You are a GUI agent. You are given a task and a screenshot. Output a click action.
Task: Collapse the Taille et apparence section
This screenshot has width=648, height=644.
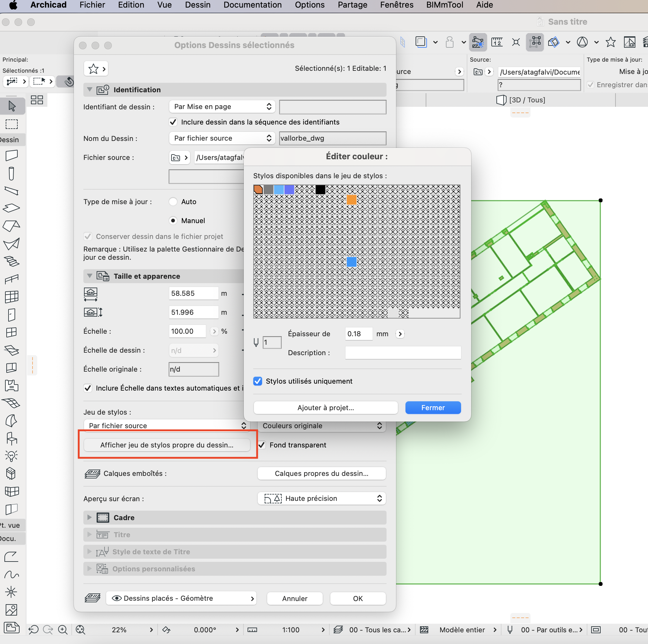point(90,276)
